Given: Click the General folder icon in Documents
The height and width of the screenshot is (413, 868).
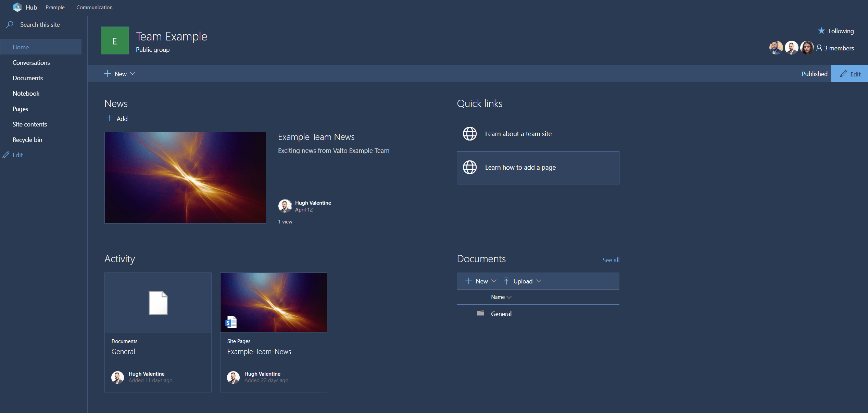Looking at the screenshot, I should 480,313.
